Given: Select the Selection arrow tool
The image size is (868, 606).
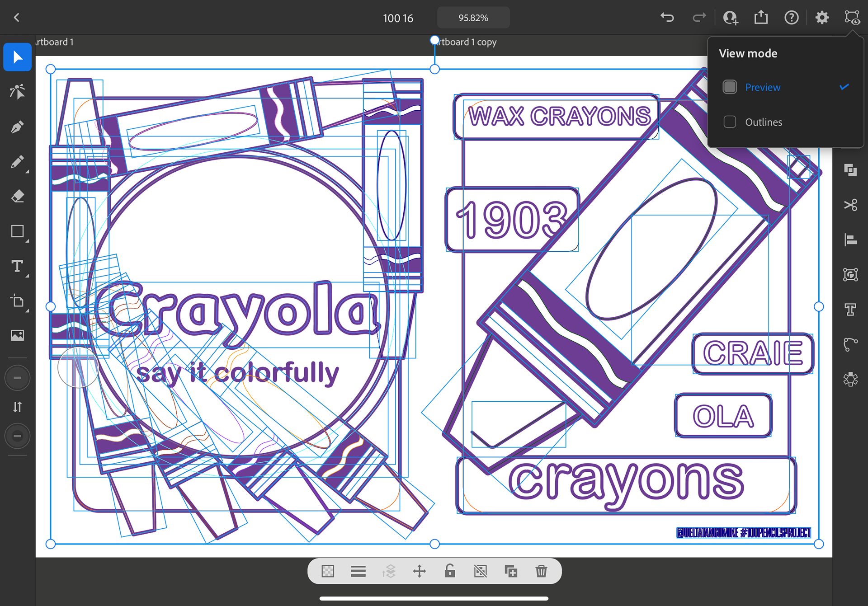Looking at the screenshot, I should point(17,57).
